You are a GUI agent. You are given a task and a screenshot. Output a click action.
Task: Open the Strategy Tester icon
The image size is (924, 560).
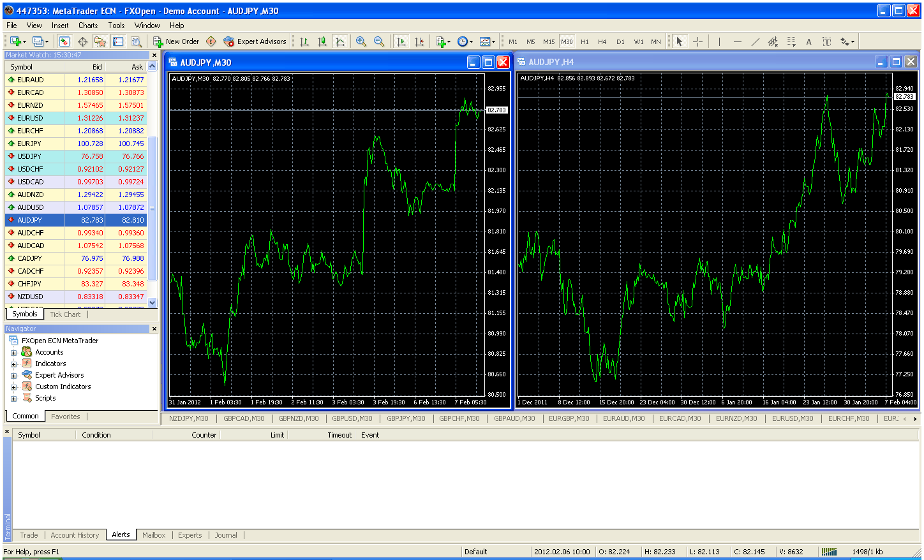coord(136,41)
